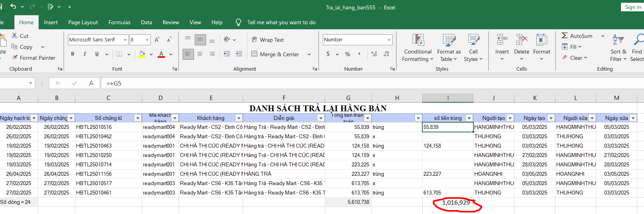Screen dimensions: 644x214
Task: Click the Insert Function fx button
Action: point(91,83)
